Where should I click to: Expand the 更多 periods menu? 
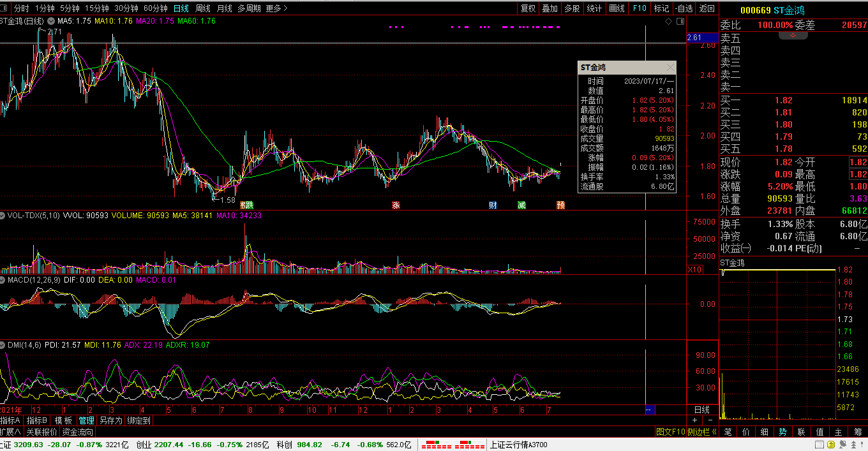pos(276,8)
